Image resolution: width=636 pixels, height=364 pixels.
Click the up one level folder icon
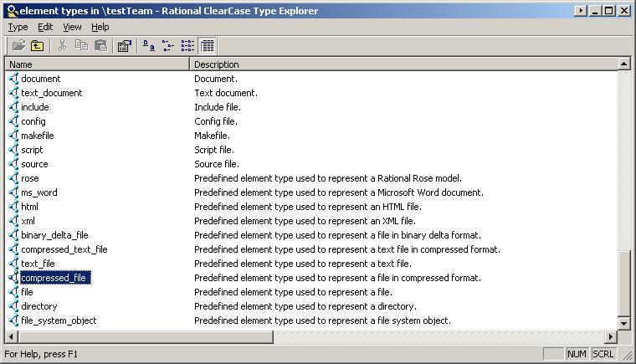pyautogui.click(x=37, y=46)
